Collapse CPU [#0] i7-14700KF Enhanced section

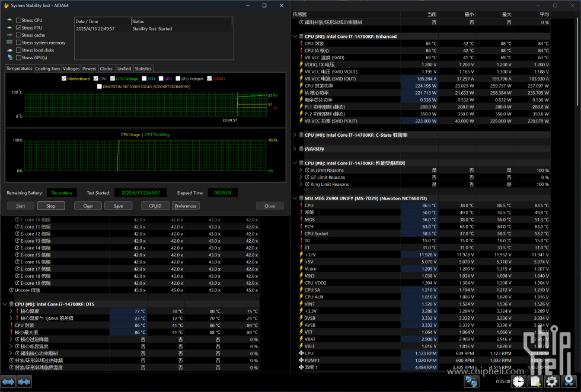click(295, 36)
